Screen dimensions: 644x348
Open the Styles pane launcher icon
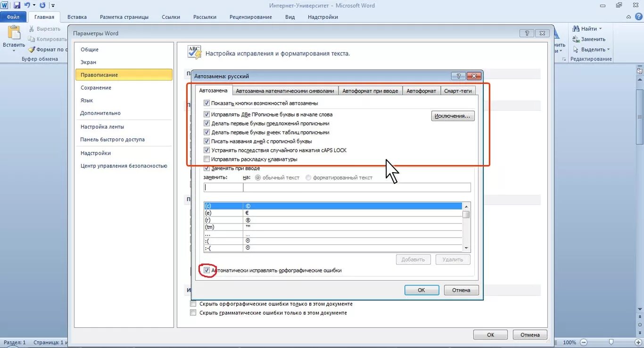coord(564,59)
